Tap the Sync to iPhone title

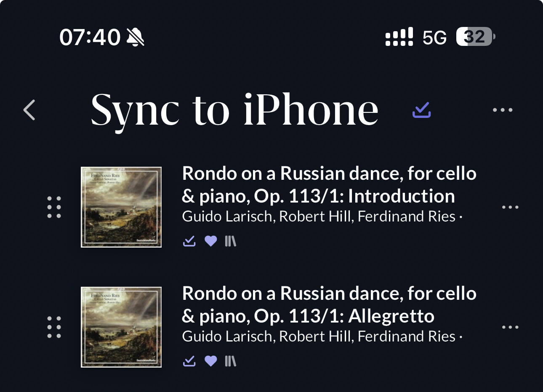pos(234,110)
